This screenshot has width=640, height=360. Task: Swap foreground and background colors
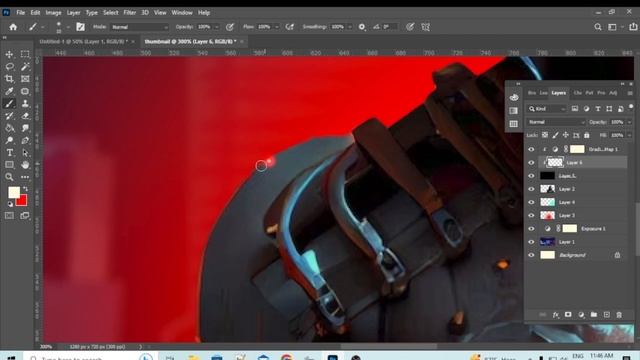(25, 189)
